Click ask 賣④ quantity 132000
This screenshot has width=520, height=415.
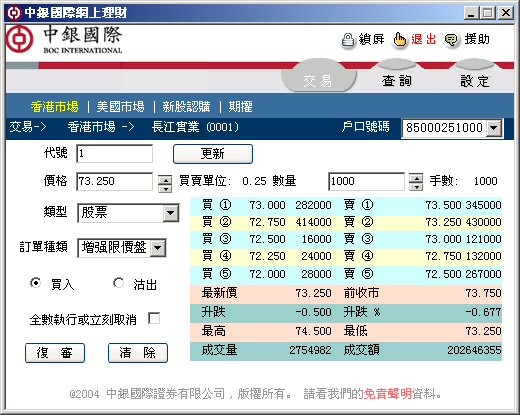(483, 256)
